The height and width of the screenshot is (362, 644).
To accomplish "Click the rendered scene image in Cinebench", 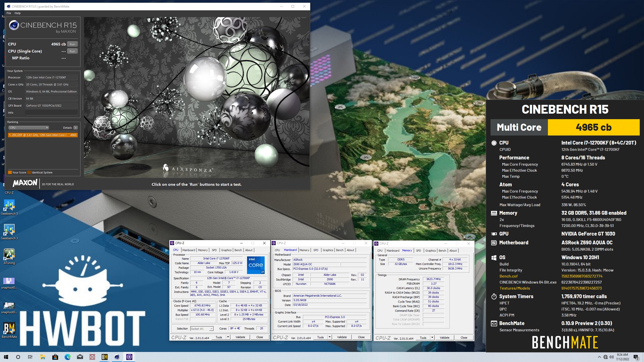I will (197, 98).
